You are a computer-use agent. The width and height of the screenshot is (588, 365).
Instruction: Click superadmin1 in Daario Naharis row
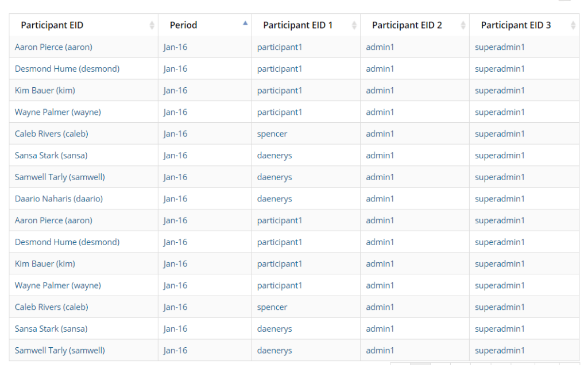tap(500, 199)
